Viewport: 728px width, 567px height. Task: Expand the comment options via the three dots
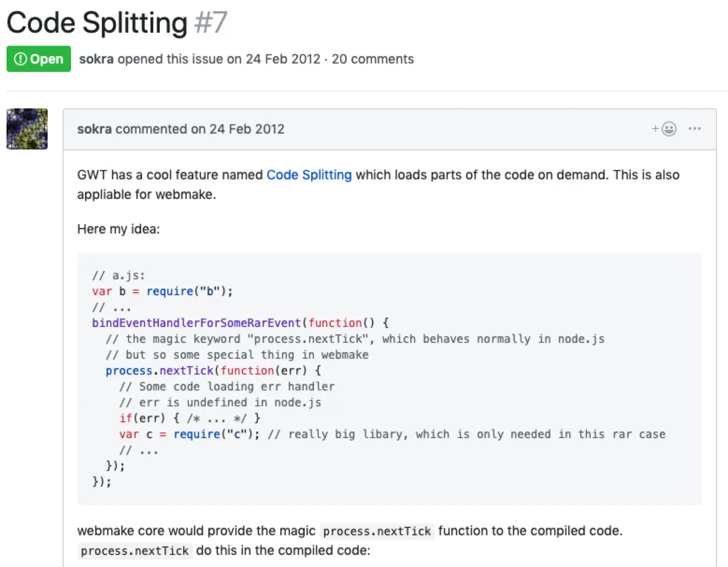[x=695, y=129]
